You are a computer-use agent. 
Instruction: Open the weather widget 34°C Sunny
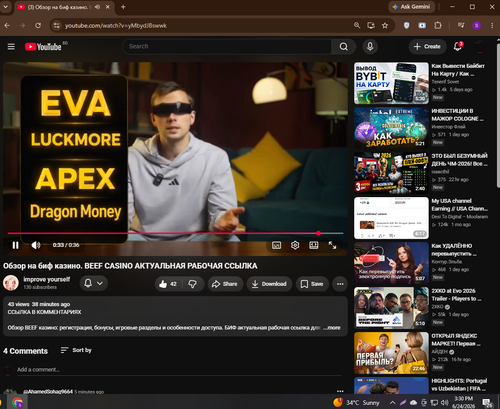[357, 403]
